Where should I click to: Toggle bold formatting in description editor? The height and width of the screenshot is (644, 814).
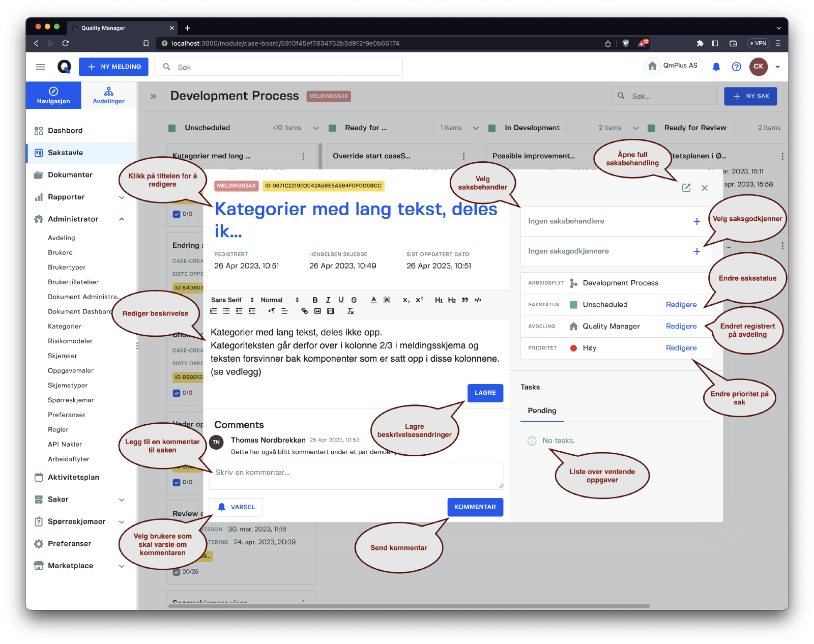tap(315, 300)
